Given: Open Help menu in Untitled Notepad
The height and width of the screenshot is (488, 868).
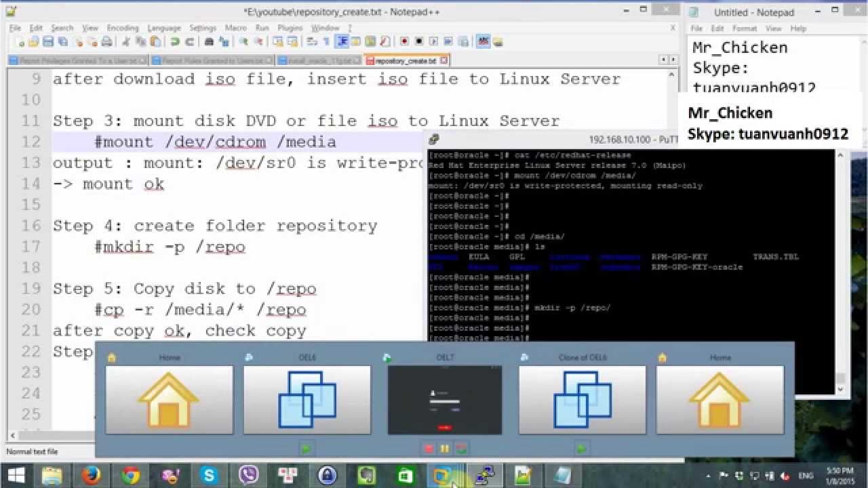Looking at the screenshot, I should (x=798, y=28).
